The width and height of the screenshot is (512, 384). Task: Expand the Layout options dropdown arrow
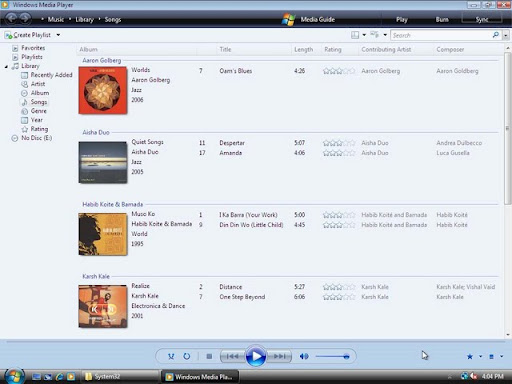[x=364, y=35]
